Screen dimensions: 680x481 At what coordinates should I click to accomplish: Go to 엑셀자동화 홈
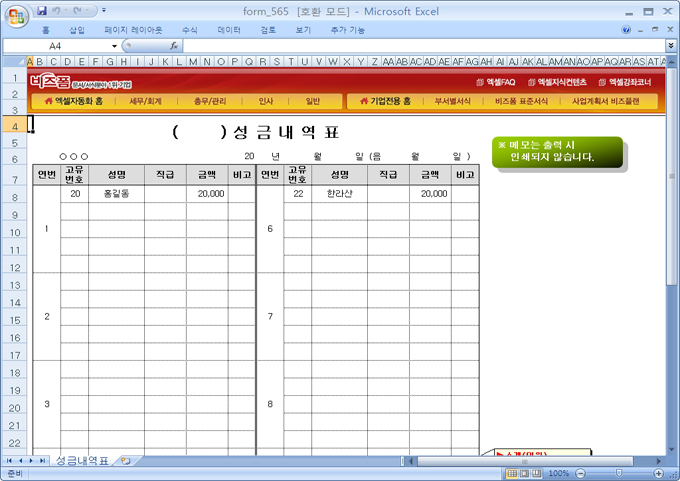[73, 101]
